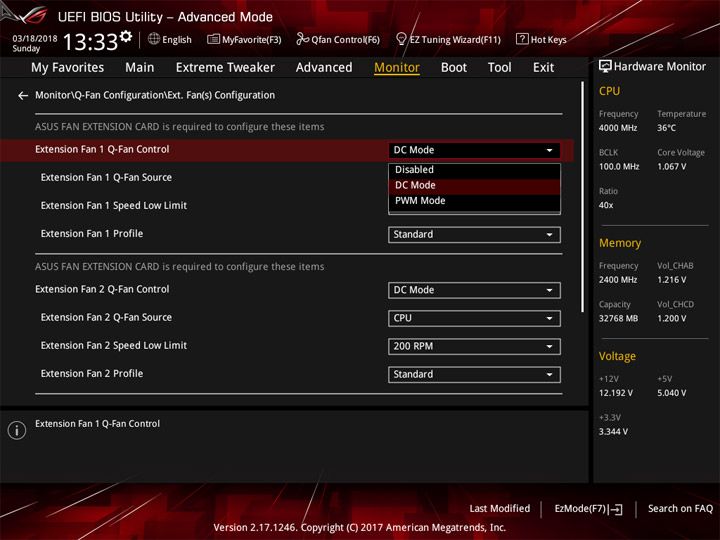
Task: Open Extension Fan 2 Q-Fan Source dropdown
Action: tap(474, 318)
